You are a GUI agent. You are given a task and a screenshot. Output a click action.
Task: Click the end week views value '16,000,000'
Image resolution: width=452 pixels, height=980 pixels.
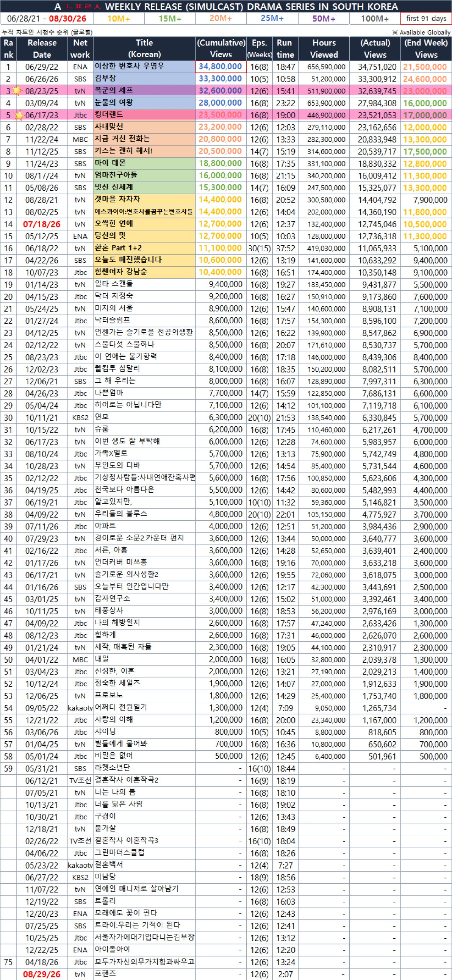(425, 103)
